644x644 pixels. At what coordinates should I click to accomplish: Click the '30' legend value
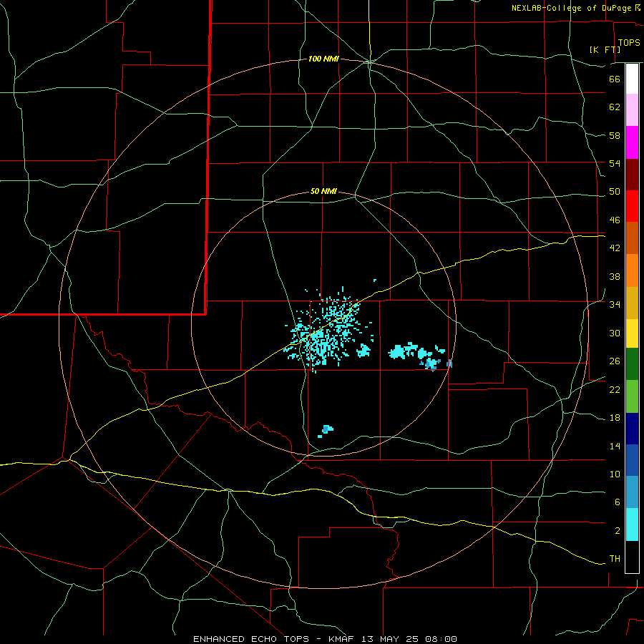[615, 333]
